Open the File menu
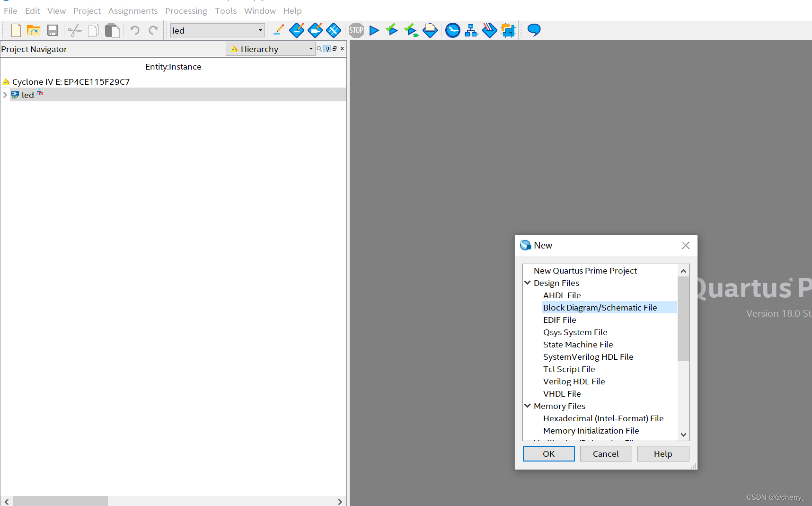 [10, 11]
